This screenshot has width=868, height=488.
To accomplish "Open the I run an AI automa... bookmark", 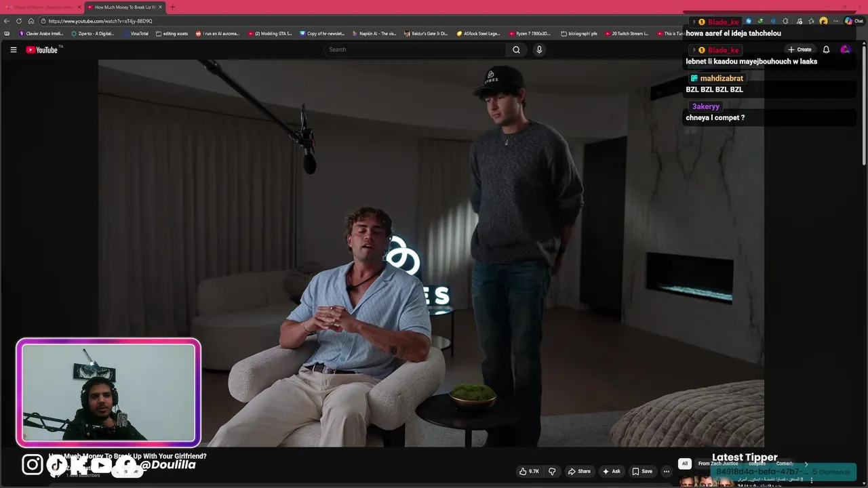I will [x=218, y=33].
